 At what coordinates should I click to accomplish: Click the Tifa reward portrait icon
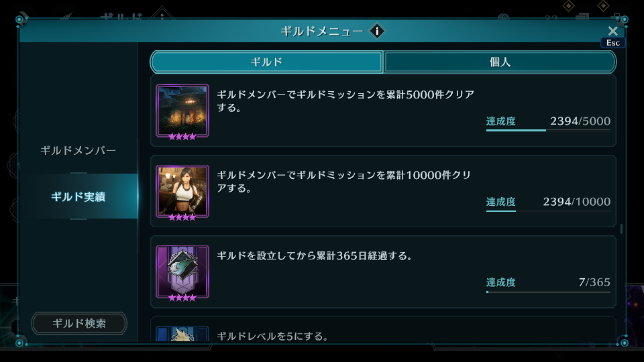click(x=182, y=191)
